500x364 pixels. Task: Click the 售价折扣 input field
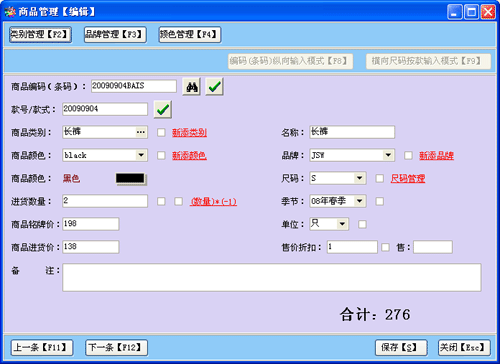(352, 247)
